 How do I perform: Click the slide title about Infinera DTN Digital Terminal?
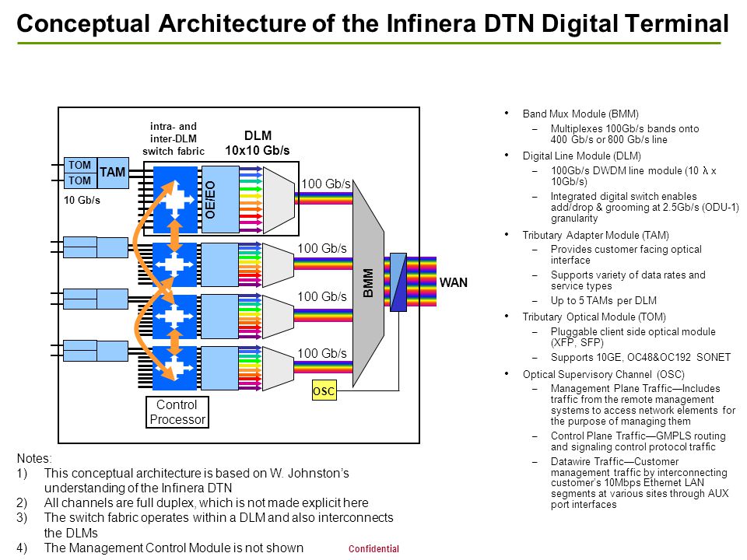(x=373, y=24)
